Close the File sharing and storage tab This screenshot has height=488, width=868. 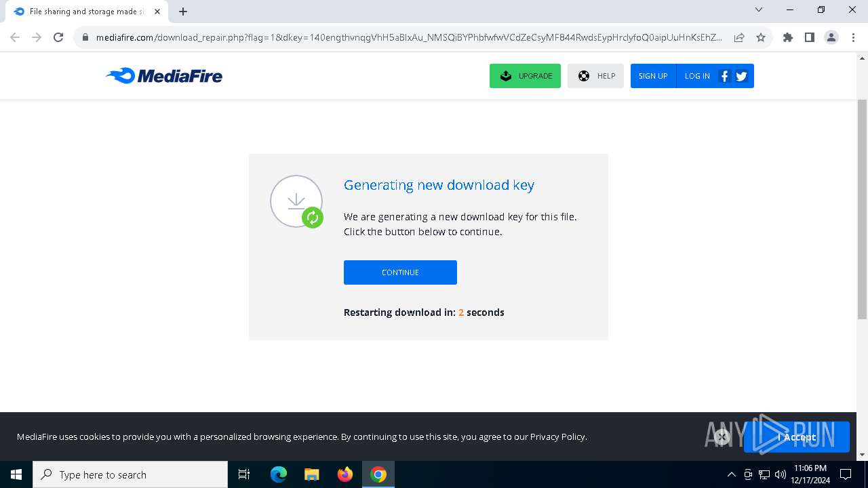(157, 12)
